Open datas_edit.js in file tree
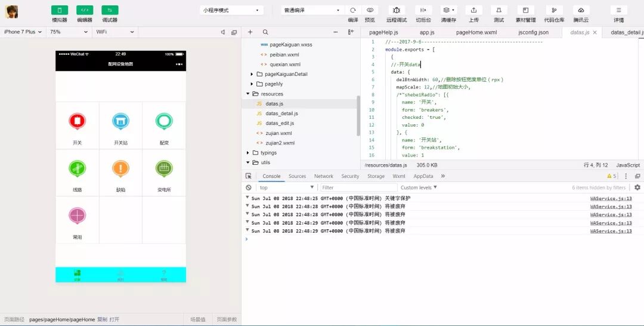 pos(280,124)
